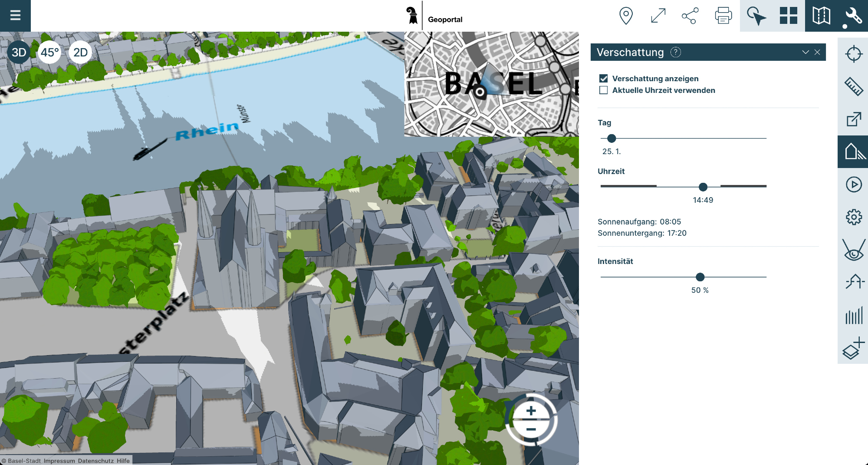Select the ruler measurement tool
Viewport: 868px width, 465px height.
pos(853,86)
